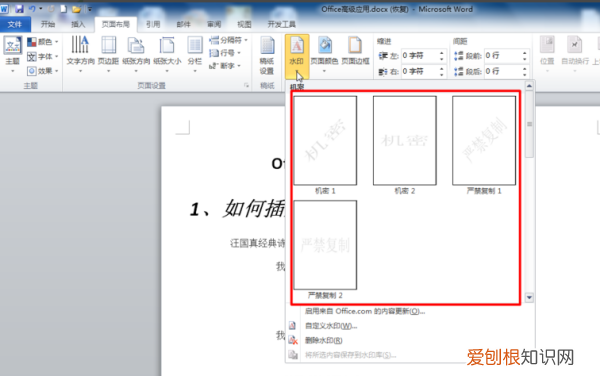Click the watermark gallery scrollbar thumb
Screen dimensions: 600x376
(530, 124)
